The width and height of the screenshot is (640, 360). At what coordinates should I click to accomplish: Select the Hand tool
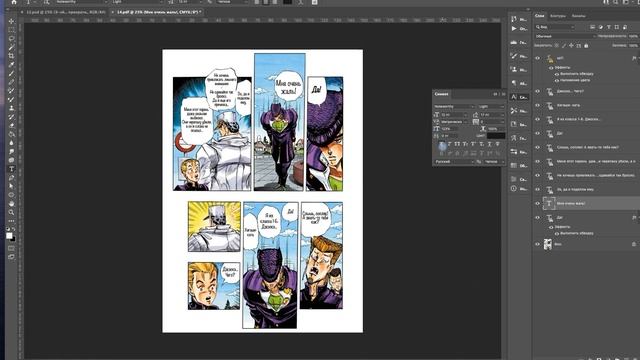pos(11,203)
